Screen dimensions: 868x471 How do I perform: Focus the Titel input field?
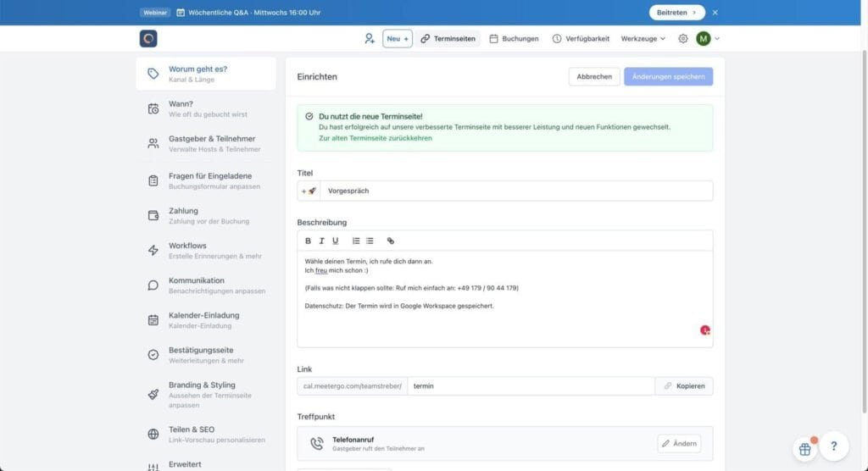[x=516, y=191]
